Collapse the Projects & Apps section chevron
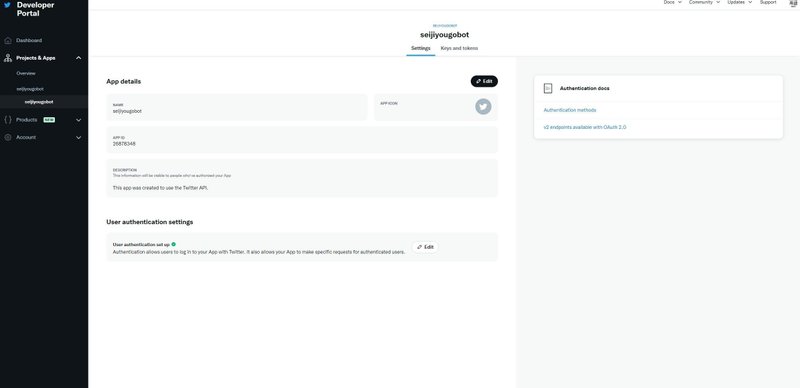 (x=79, y=58)
